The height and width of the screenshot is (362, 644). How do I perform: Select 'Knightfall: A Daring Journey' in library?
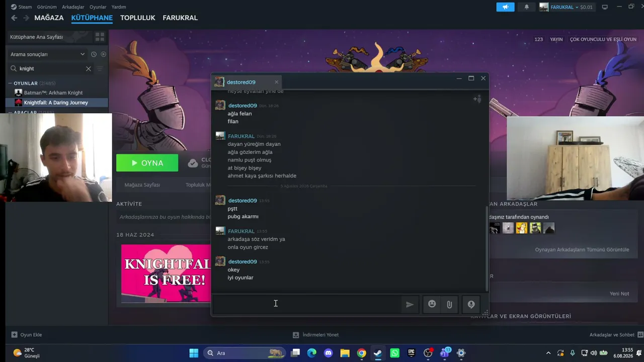[56, 103]
